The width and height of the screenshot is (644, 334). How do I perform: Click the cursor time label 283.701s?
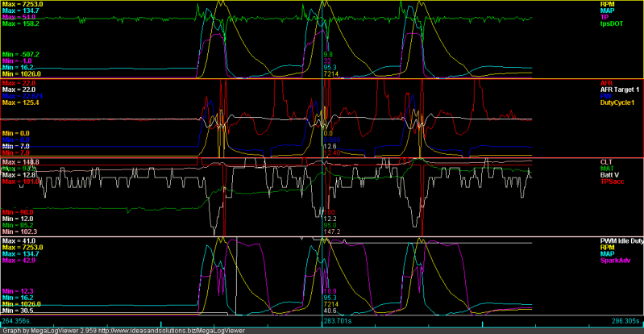(336, 320)
